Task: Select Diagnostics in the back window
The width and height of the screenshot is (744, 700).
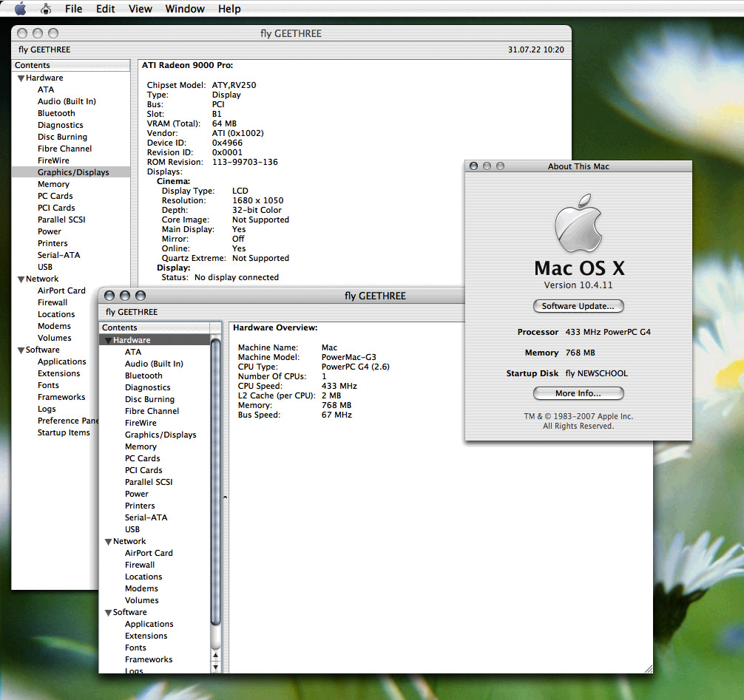Action: pos(60,125)
